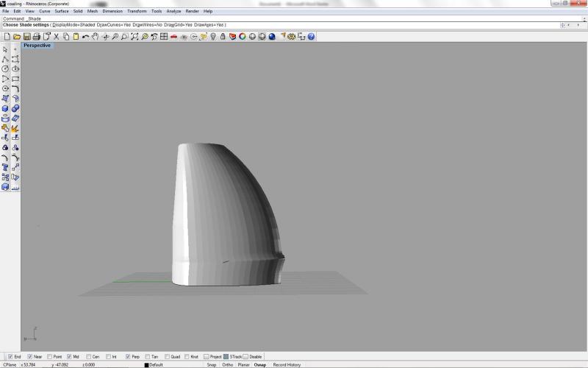Click the Undo arrow icon
This screenshot has width=588, height=368.
(x=85, y=36)
